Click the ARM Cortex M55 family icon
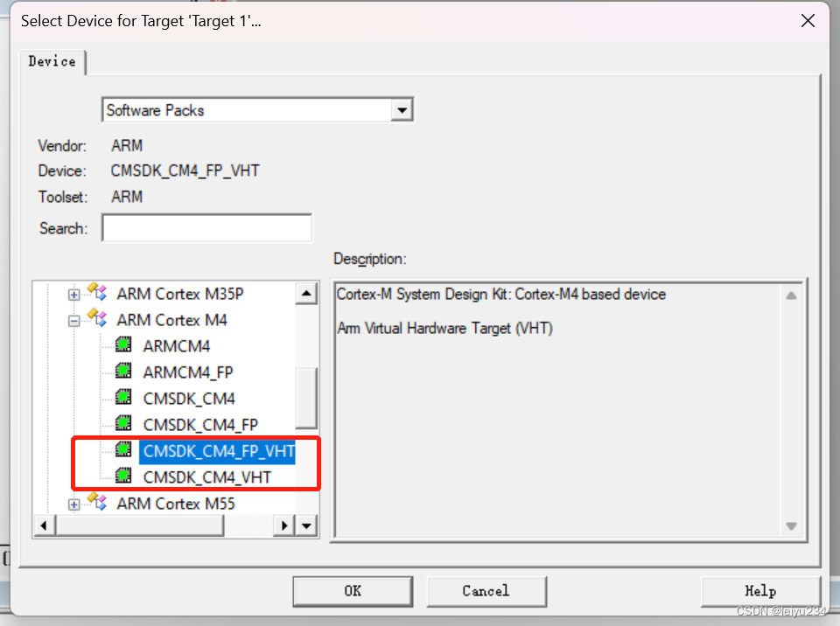This screenshot has width=840, height=626. pyautogui.click(x=97, y=503)
